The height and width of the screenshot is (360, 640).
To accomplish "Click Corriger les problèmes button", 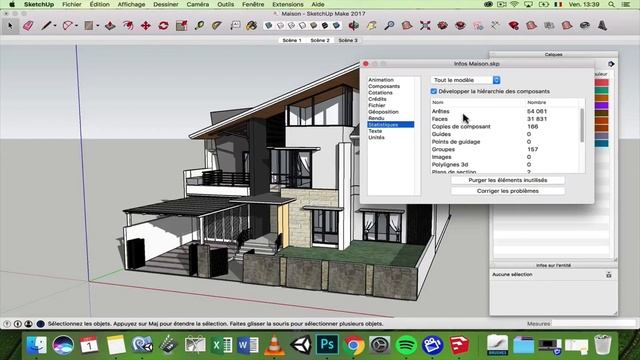I will [508, 191].
